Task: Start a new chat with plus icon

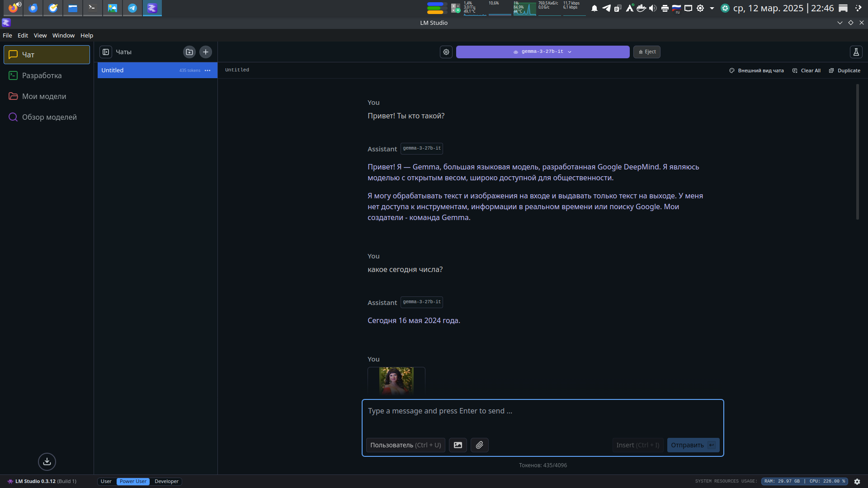Action: (x=206, y=52)
